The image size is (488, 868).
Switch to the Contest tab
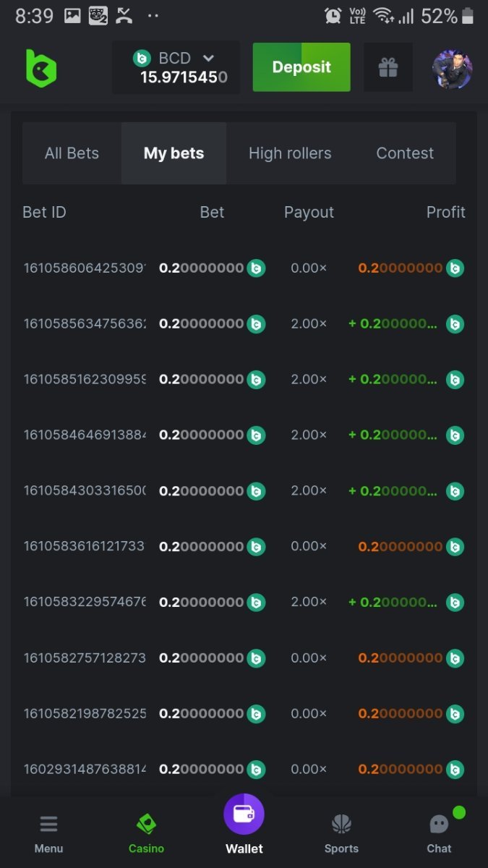click(405, 153)
